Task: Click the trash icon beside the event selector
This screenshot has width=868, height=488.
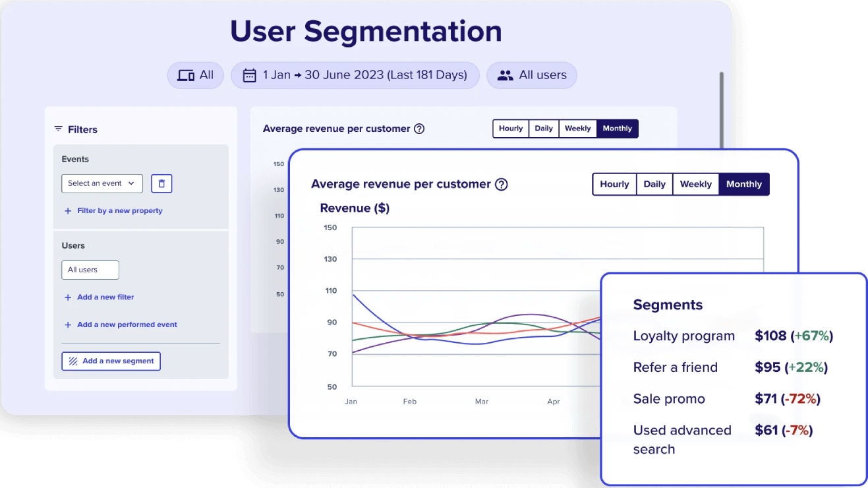Action: 161,183
